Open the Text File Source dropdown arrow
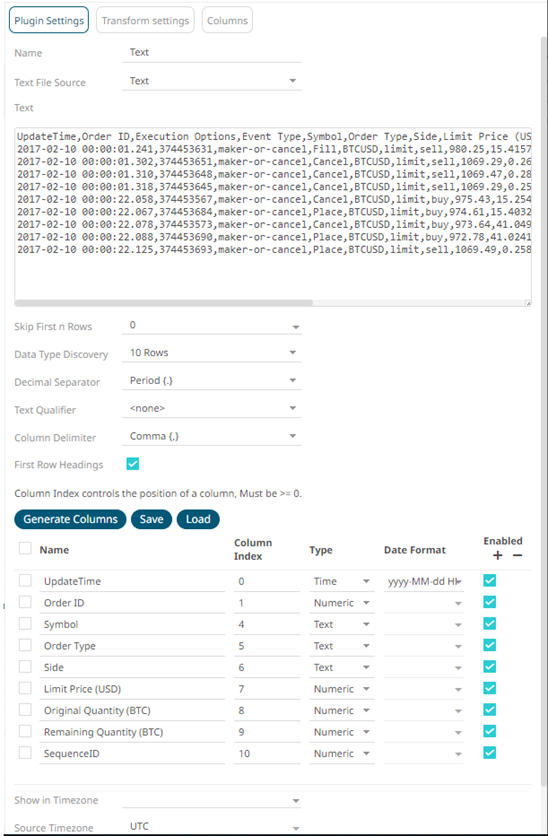Screen dimensions: 548x836 pos(293,81)
